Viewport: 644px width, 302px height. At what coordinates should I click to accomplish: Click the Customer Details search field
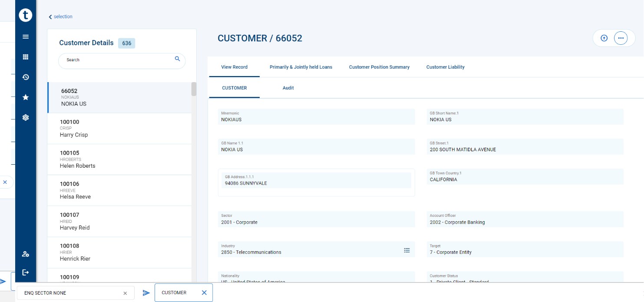click(x=117, y=60)
